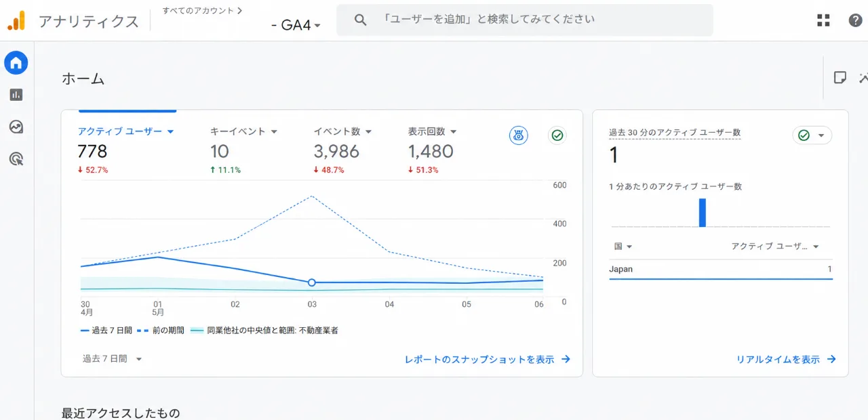
Task: Open the Advertising icon in sidebar
Action: (x=16, y=159)
